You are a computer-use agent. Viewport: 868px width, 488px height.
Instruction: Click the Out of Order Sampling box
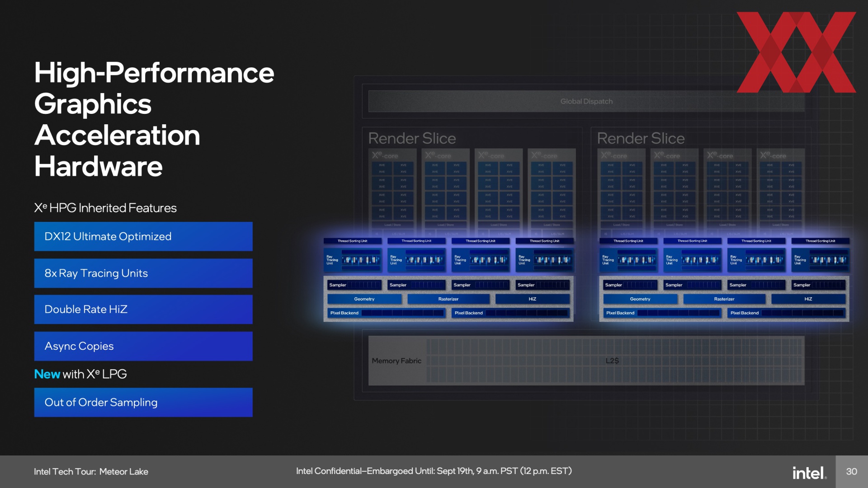point(143,402)
